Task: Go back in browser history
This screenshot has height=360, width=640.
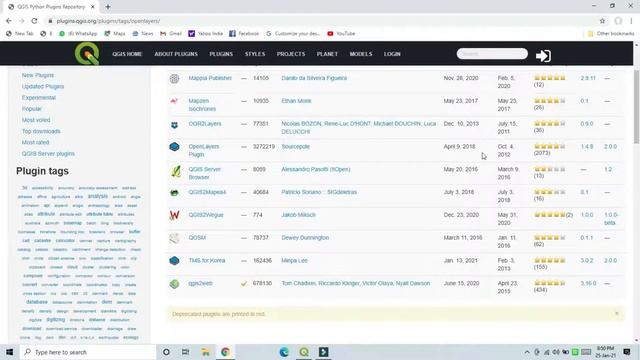Action: point(9,21)
